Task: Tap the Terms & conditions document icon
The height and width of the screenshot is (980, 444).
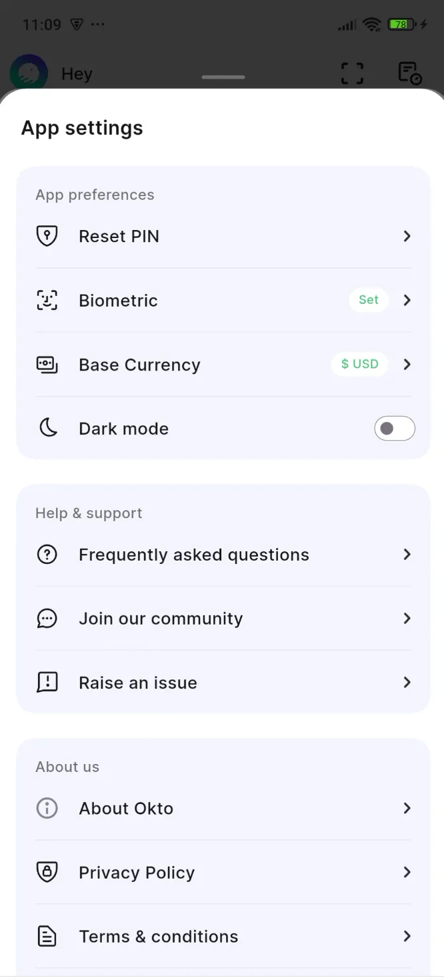Action: 47,937
